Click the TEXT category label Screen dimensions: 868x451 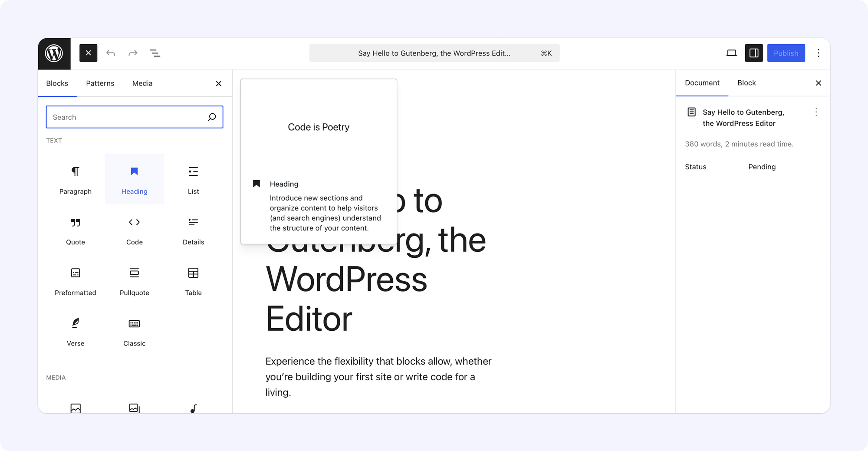point(54,141)
